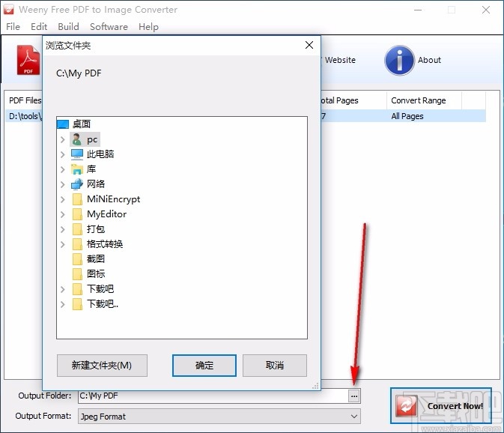Expand the MiNiEncrypt folder node
Screen dimensions: 504x433
63,199
